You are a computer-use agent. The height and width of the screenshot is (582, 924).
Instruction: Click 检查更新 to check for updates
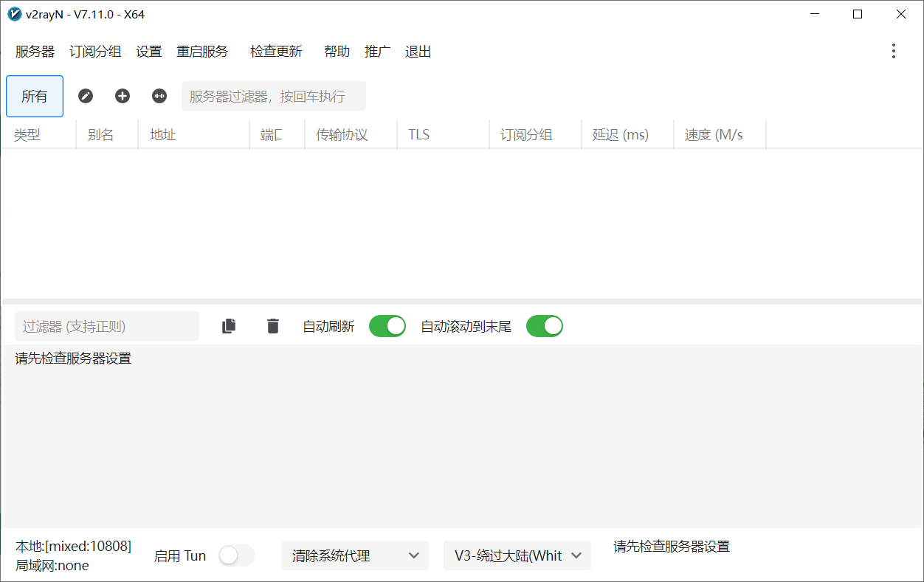point(276,52)
